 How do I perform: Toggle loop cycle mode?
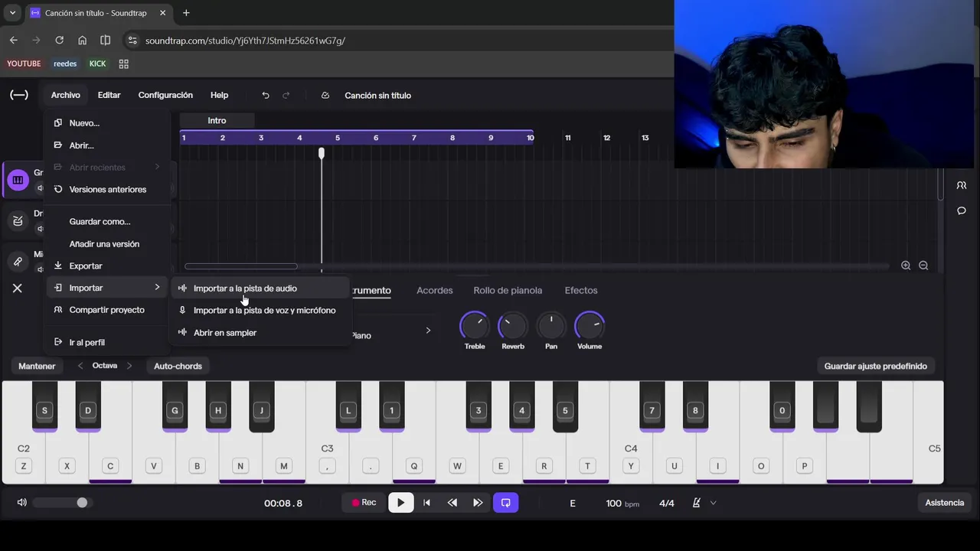pos(505,503)
